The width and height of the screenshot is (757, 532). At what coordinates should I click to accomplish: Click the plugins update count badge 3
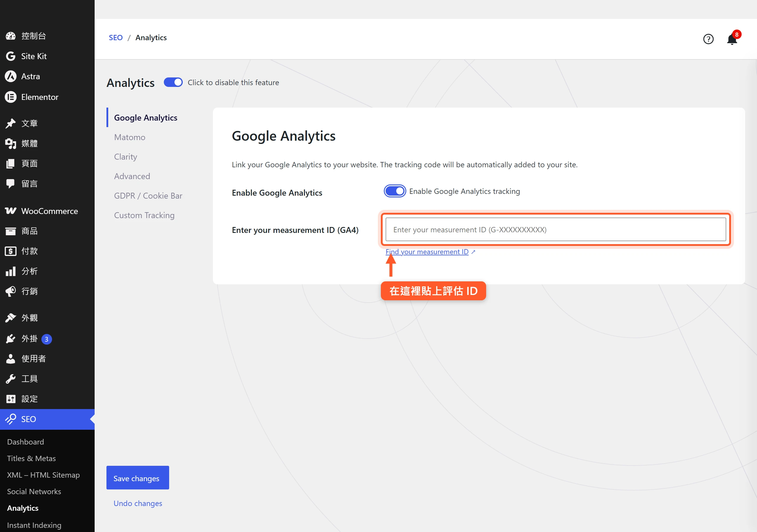(x=46, y=339)
